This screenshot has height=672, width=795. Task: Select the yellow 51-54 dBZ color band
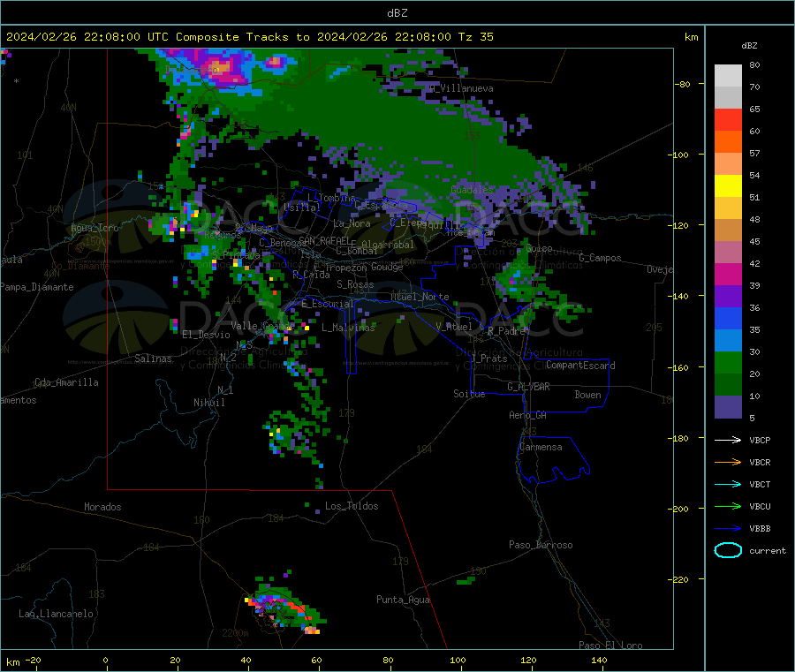point(728,186)
